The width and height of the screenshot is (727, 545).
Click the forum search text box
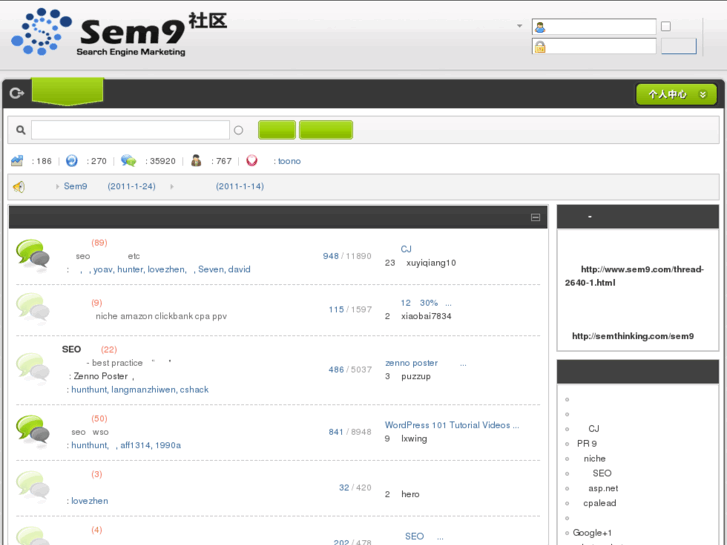coord(130,130)
